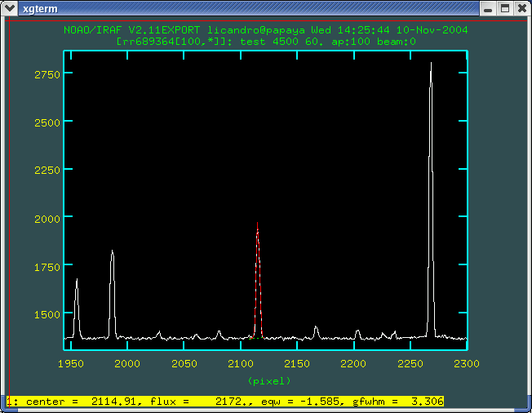Maximize the xgterm window

pos(504,10)
